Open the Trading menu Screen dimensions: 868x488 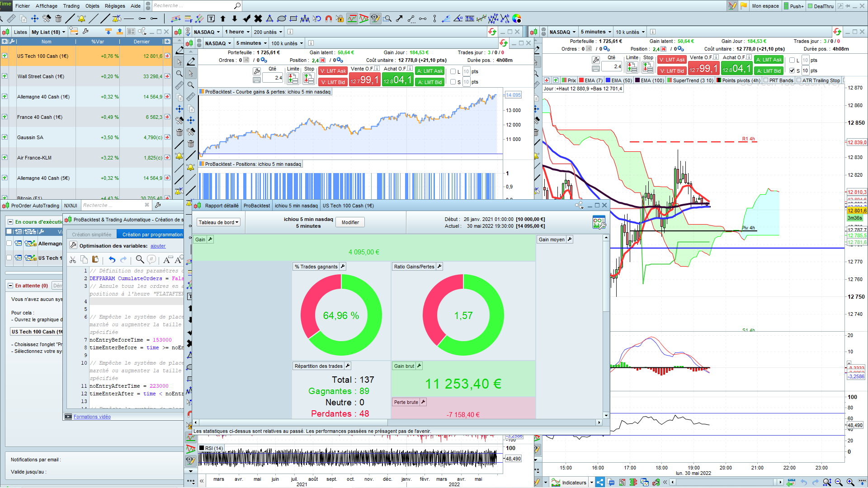(x=71, y=6)
